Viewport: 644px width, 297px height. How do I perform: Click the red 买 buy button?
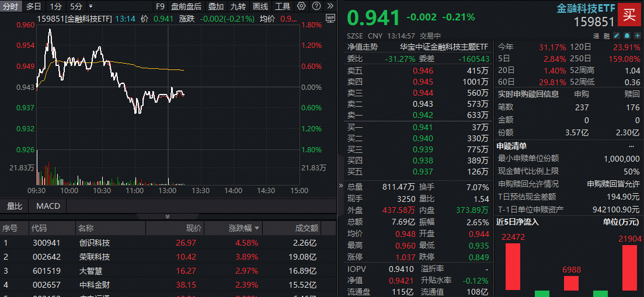coord(629,15)
